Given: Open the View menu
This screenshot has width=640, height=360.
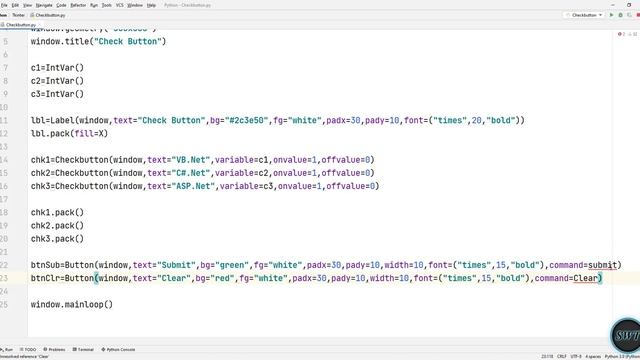Looking at the screenshot, I should click(x=27, y=5).
